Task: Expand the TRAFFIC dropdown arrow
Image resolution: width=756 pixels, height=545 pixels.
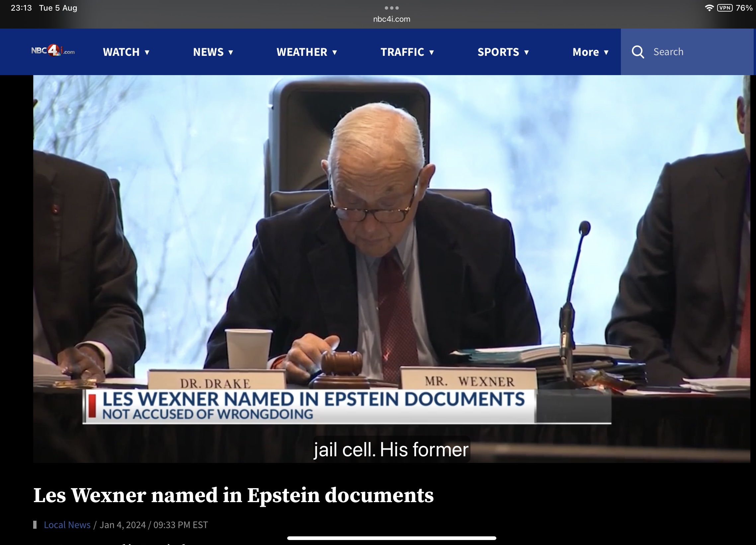Action: 432,53
